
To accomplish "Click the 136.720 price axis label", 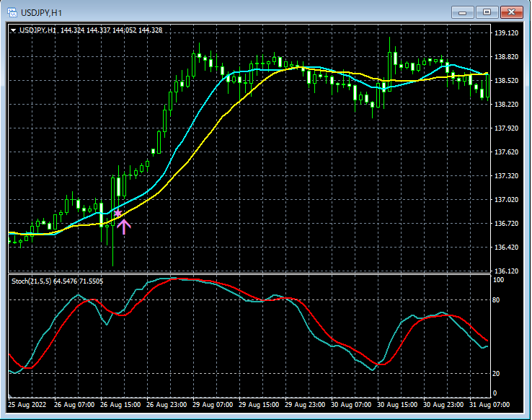I will click(506, 223).
